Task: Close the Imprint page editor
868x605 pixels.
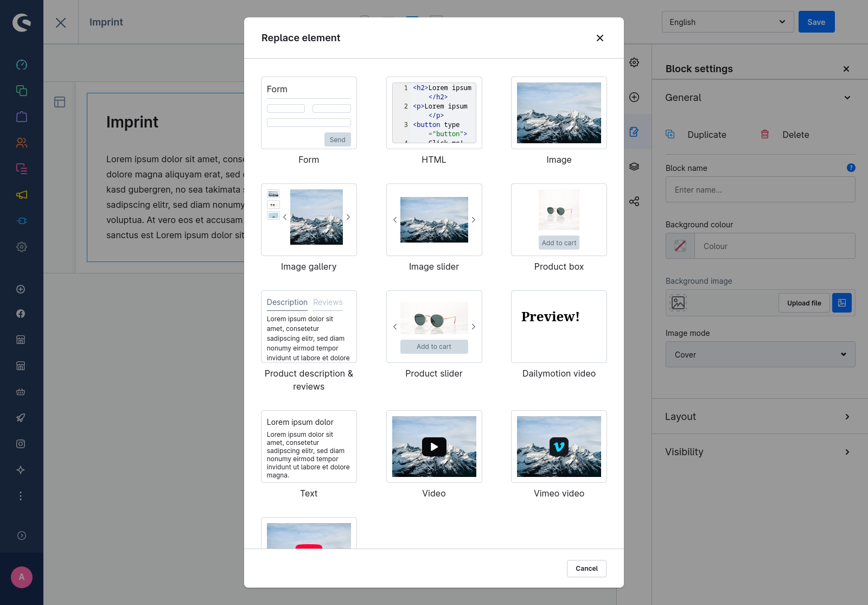Action: (x=61, y=22)
